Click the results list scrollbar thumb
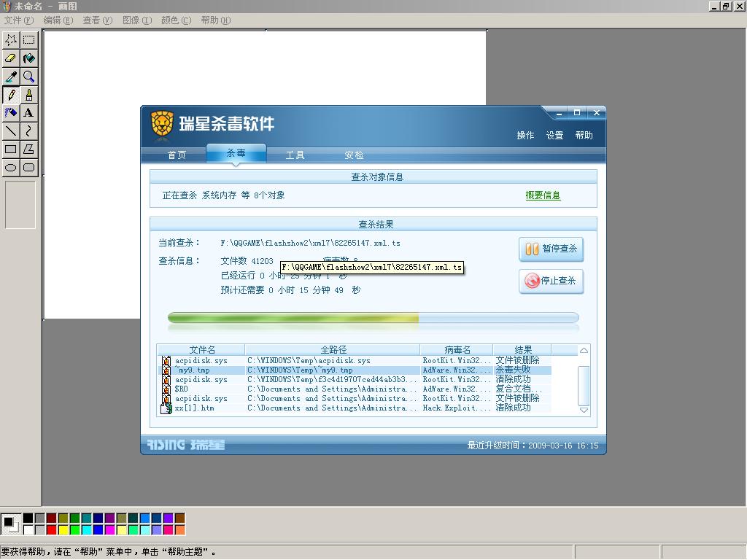The height and width of the screenshot is (560, 747). (x=584, y=385)
